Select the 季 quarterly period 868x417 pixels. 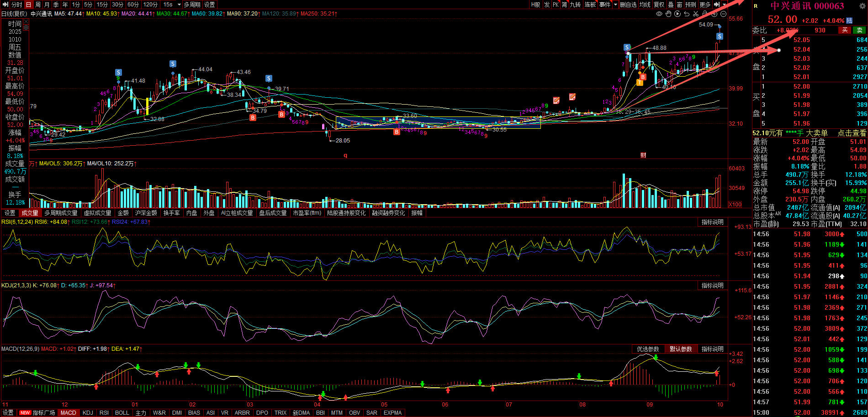pos(56,5)
